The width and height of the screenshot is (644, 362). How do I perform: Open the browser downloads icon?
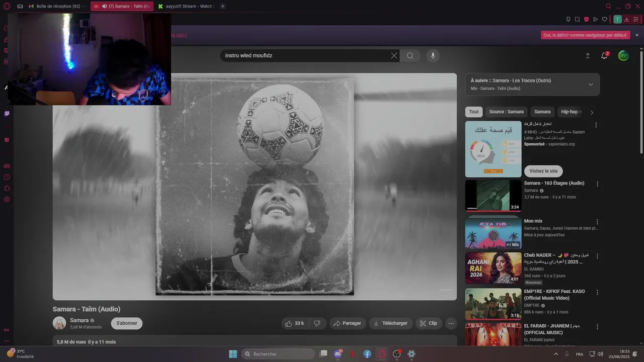click(627, 19)
